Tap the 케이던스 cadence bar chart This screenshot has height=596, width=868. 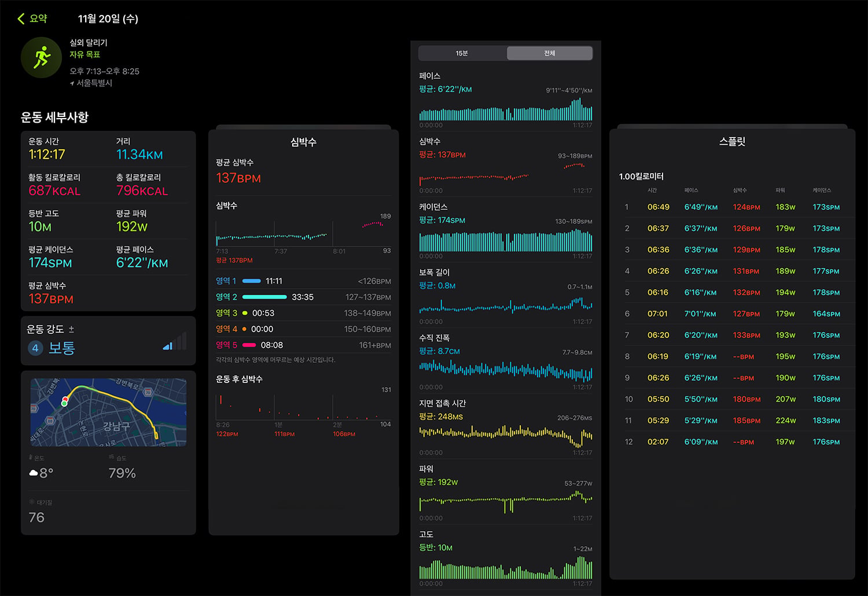506,240
